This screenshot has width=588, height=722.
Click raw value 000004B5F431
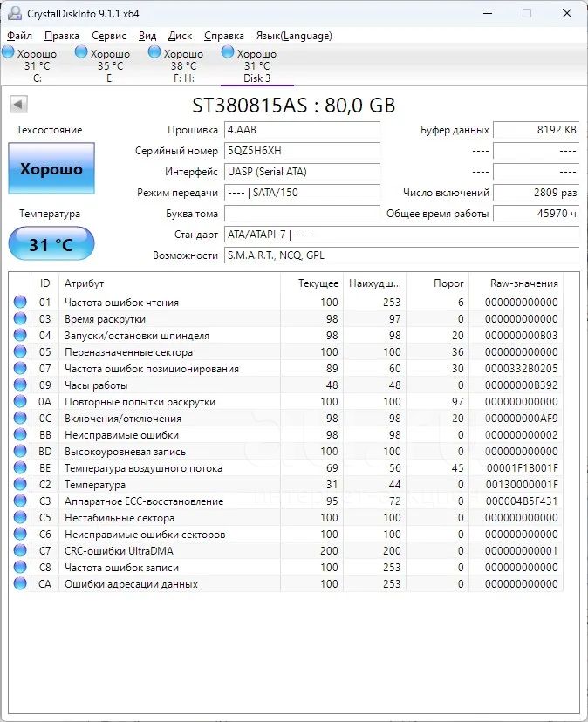click(521, 501)
